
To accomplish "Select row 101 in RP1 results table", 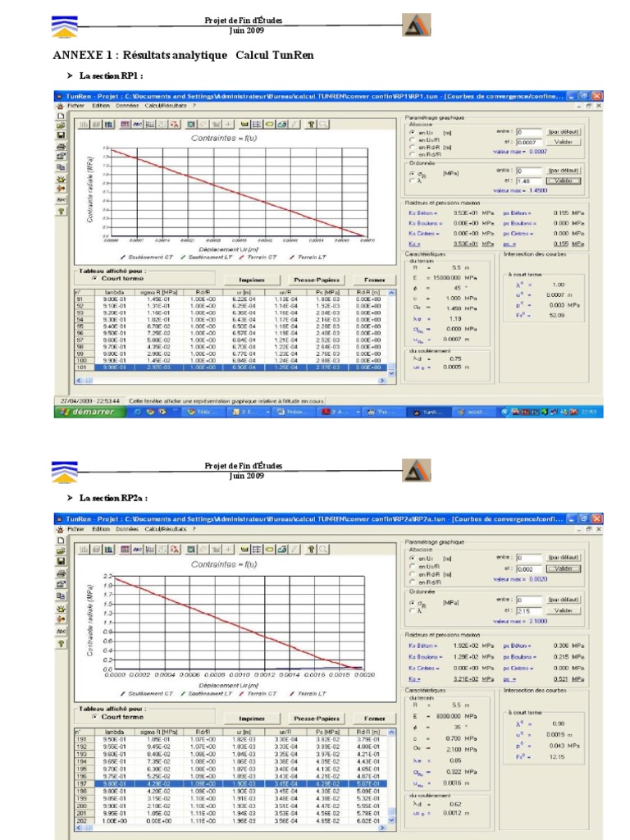I will click(231, 367).
